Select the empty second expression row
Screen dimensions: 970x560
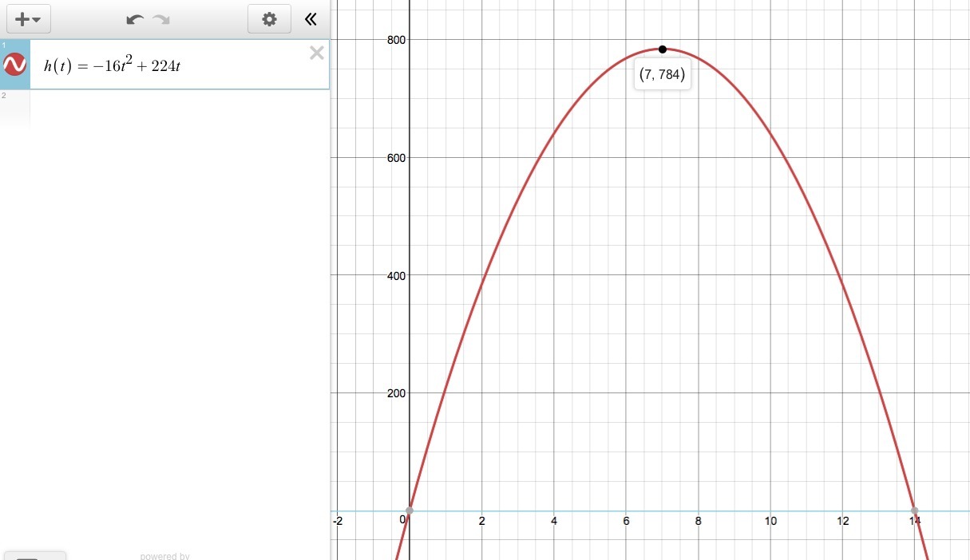pos(164,108)
